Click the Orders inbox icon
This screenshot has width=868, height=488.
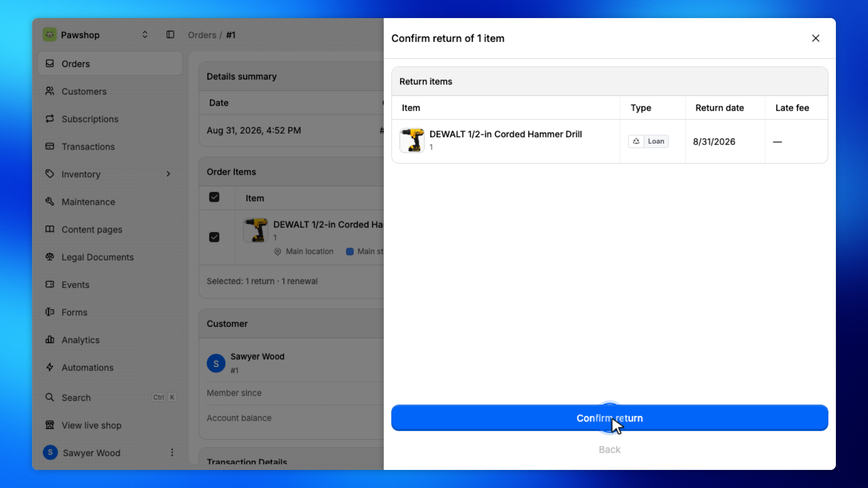point(50,64)
